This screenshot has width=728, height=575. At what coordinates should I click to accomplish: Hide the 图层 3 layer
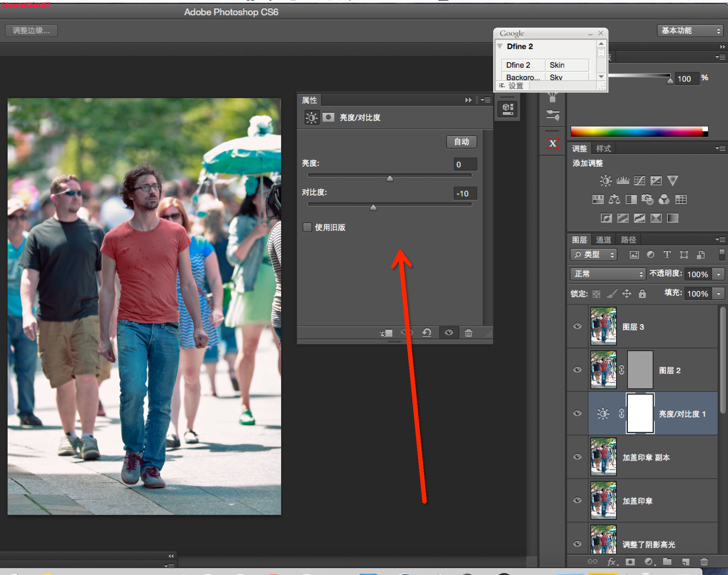click(x=577, y=326)
